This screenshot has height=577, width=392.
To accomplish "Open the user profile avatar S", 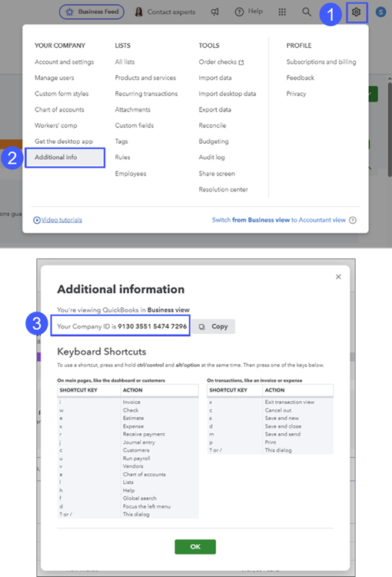I will click(x=380, y=12).
